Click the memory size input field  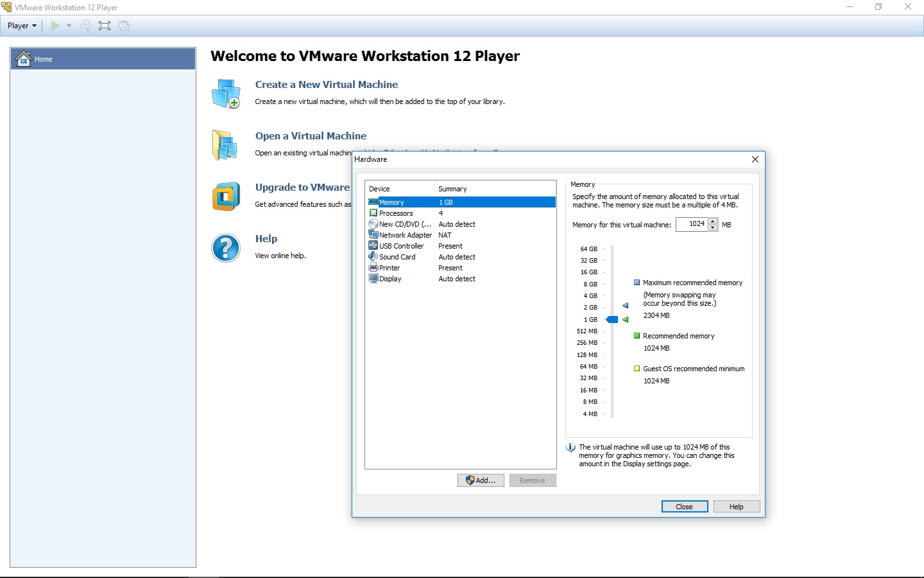point(692,224)
